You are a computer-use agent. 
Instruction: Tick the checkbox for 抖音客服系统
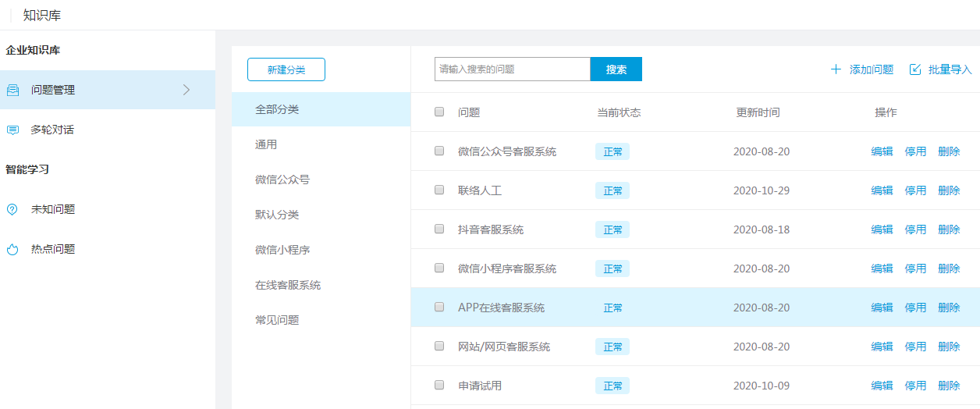(439, 229)
